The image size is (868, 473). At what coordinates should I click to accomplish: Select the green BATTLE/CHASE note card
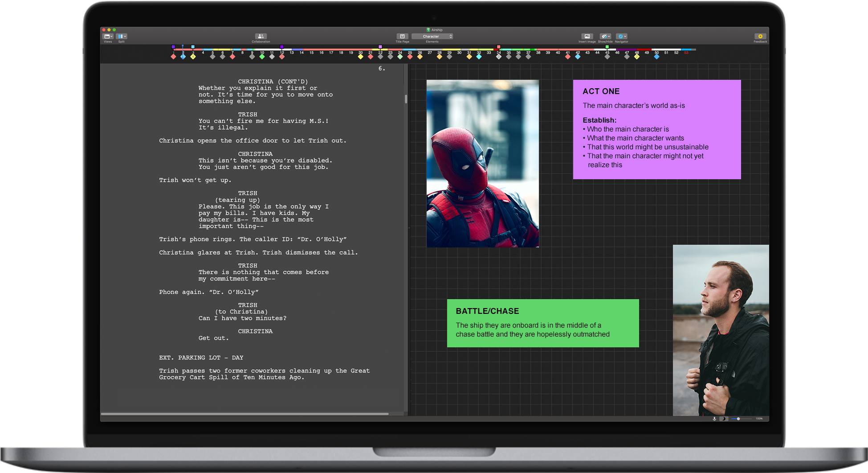coord(542,323)
